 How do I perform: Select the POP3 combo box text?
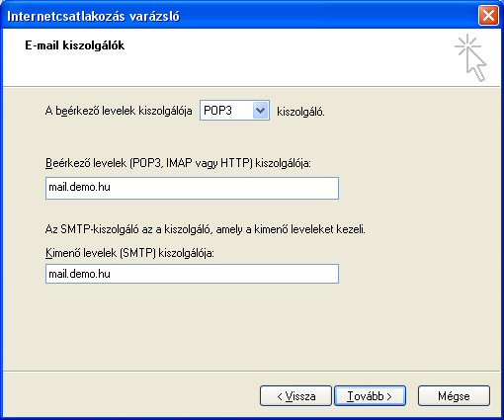tap(218, 111)
